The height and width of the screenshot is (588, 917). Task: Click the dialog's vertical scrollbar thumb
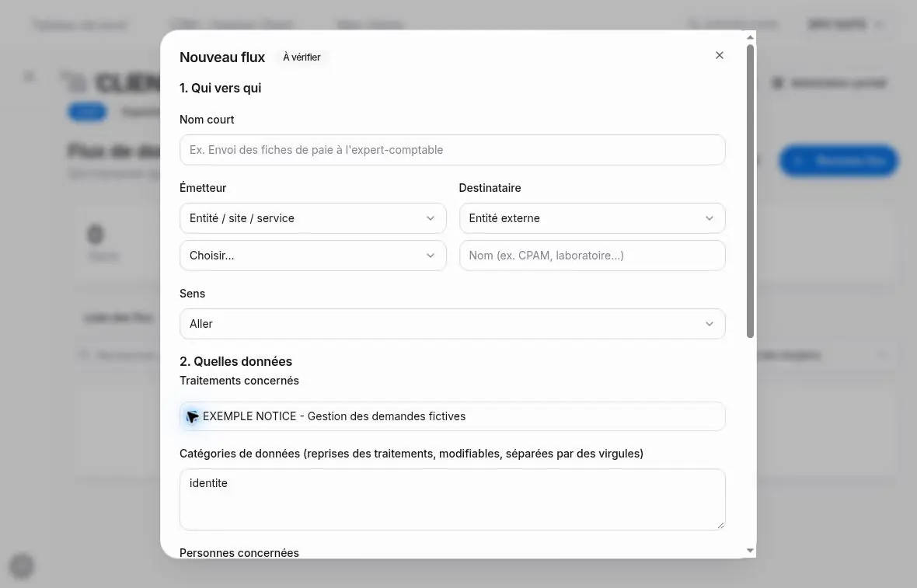point(751,191)
